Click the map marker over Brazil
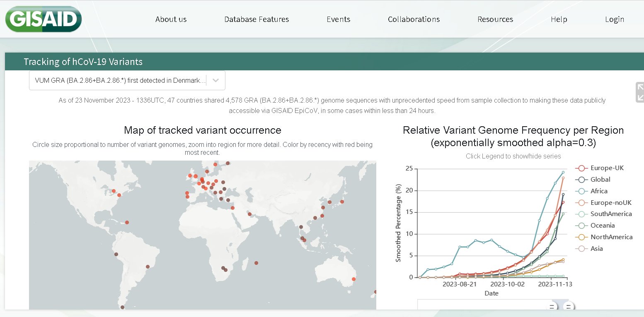Viewport: 644px width, 317px height. click(148, 267)
